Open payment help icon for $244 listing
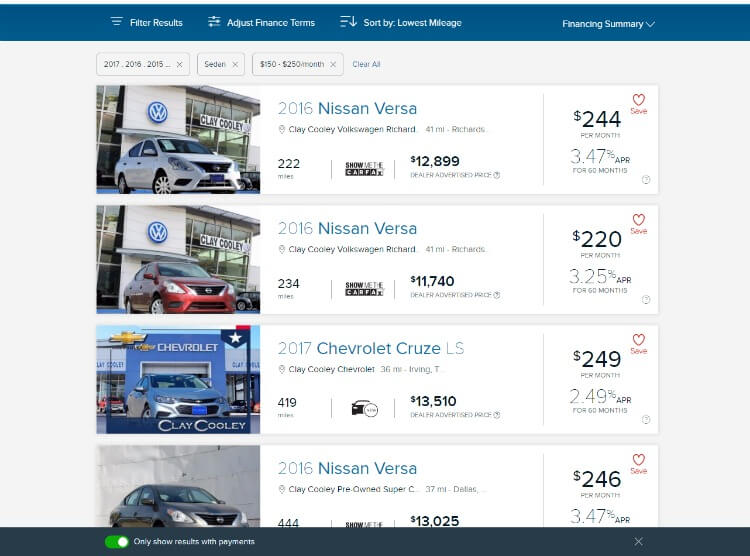Viewport: 750px width, 556px height. click(x=646, y=179)
